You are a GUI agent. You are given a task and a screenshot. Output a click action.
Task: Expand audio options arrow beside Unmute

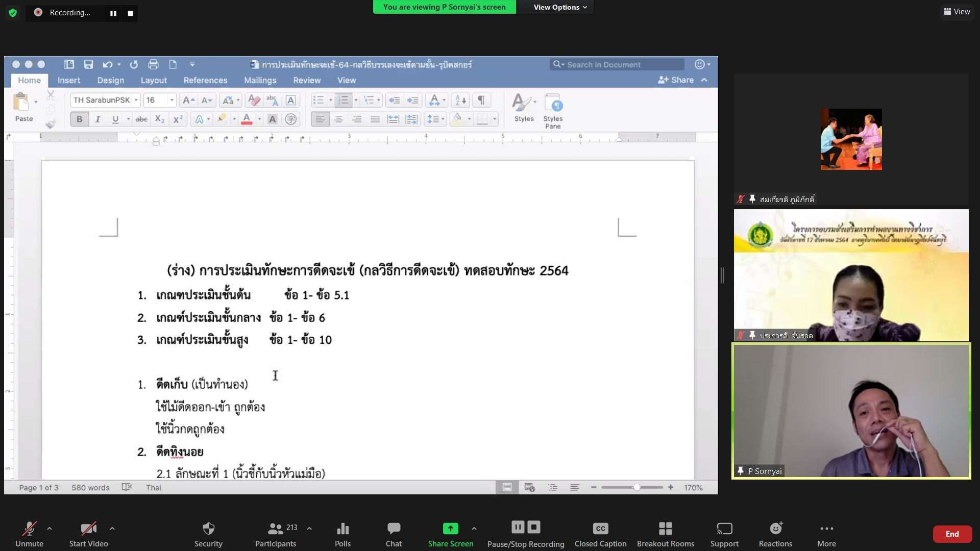(50, 529)
